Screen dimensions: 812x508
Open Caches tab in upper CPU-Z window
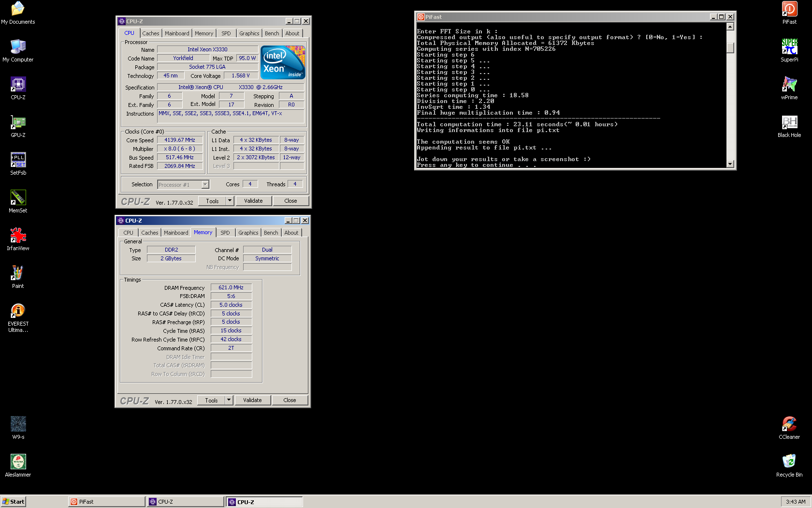[150, 33]
